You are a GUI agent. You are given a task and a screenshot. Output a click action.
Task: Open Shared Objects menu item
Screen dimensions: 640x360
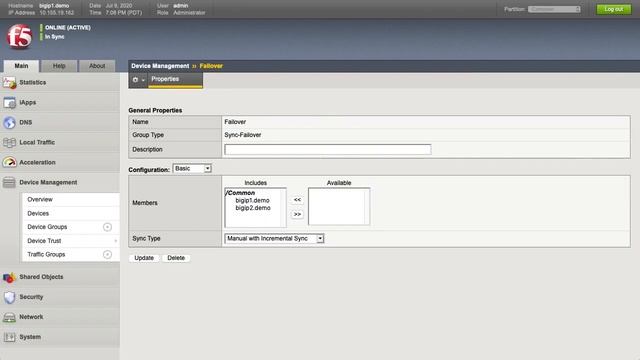[x=41, y=277]
